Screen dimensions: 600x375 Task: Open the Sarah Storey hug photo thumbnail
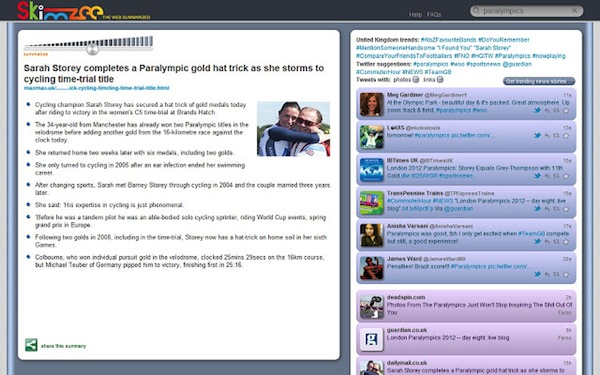click(x=293, y=129)
